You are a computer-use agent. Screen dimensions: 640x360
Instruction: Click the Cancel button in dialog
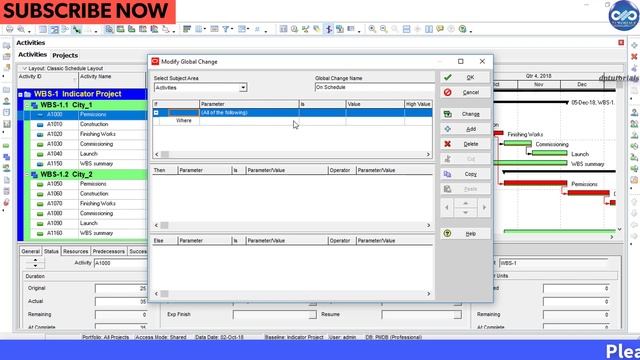click(x=465, y=92)
